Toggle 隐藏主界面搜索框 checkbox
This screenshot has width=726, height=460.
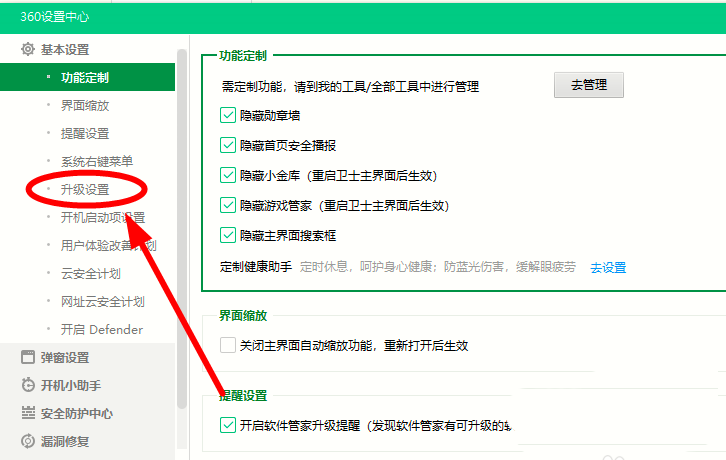point(227,235)
